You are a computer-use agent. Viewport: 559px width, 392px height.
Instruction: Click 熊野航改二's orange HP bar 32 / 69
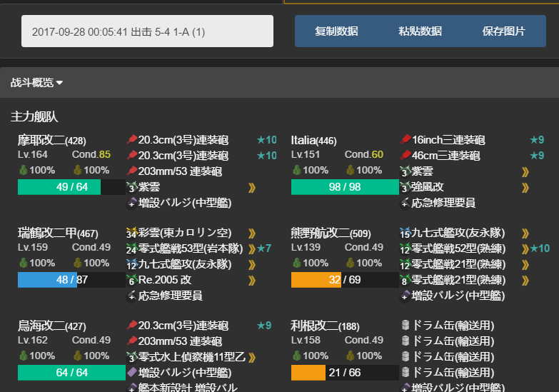point(345,280)
